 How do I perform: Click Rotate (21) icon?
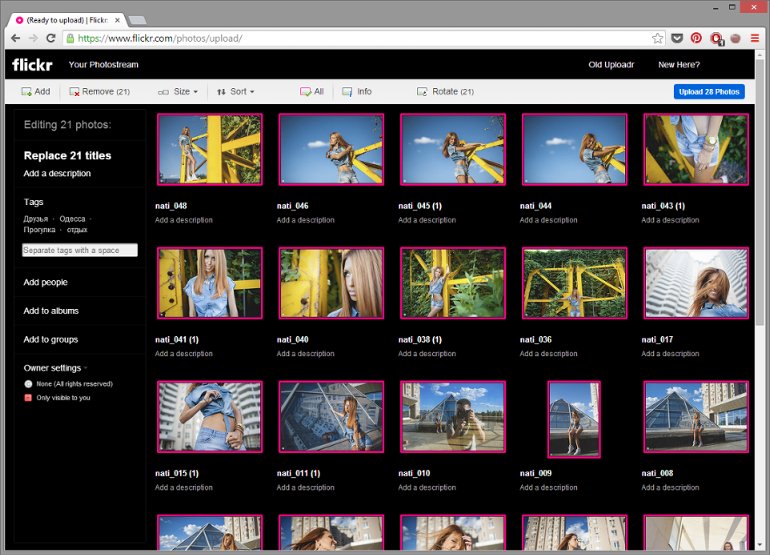pos(422,92)
